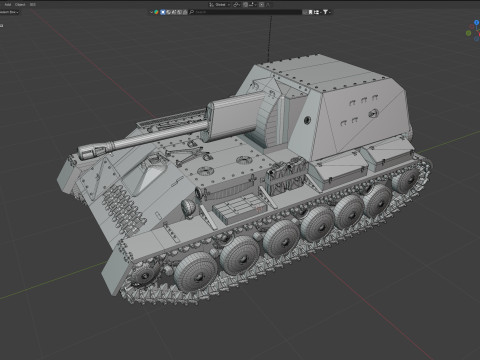Open the funnel filter icon right of search

pyautogui.click(x=325, y=12)
